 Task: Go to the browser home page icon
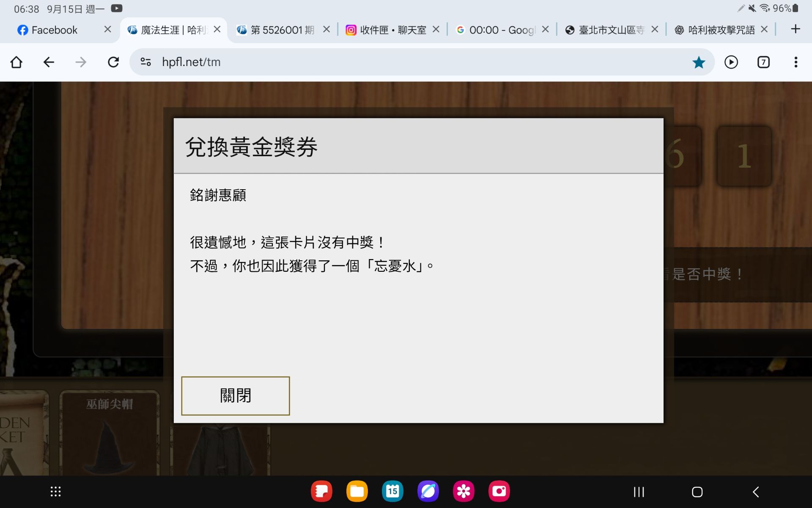(x=16, y=62)
